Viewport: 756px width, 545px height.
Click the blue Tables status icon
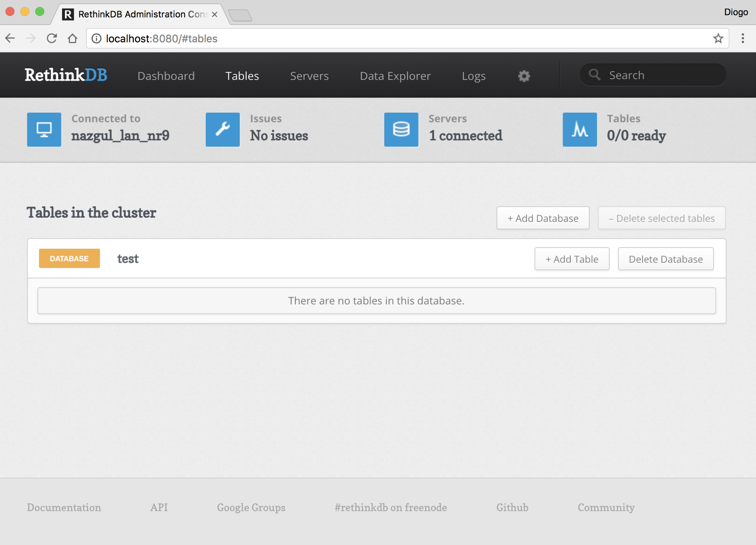click(x=580, y=130)
